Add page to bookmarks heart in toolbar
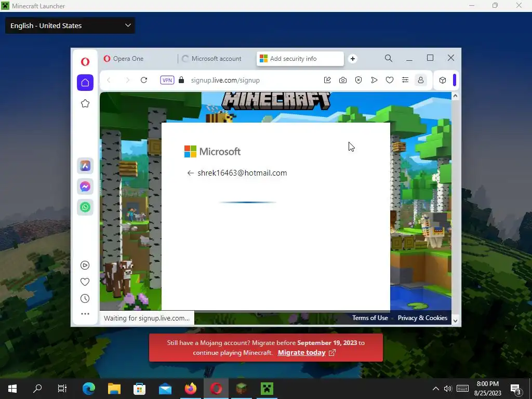Viewport: 532px width, 399px height. click(390, 80)
